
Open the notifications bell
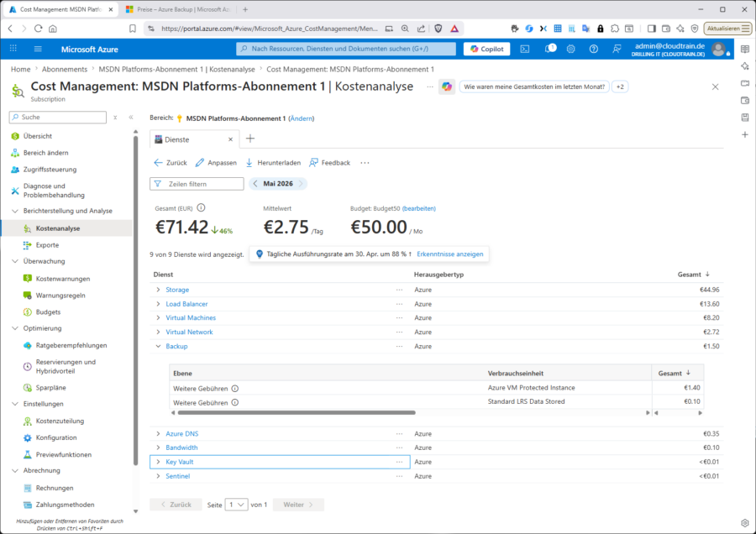coord(549,49)
